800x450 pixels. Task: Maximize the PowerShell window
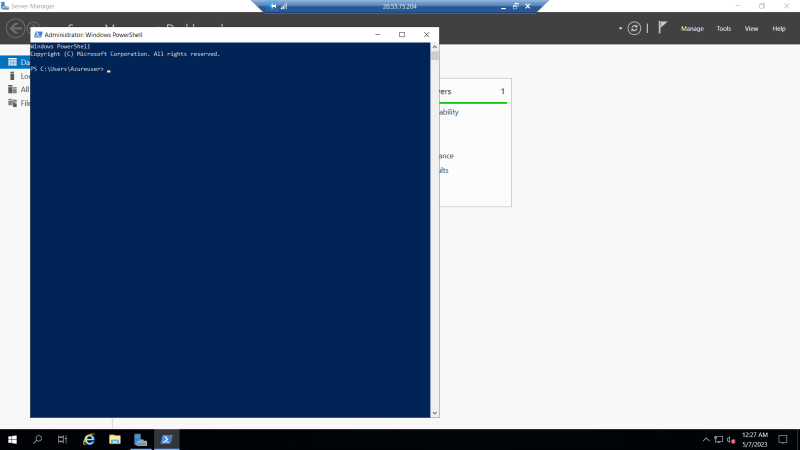tap(402, 35)
